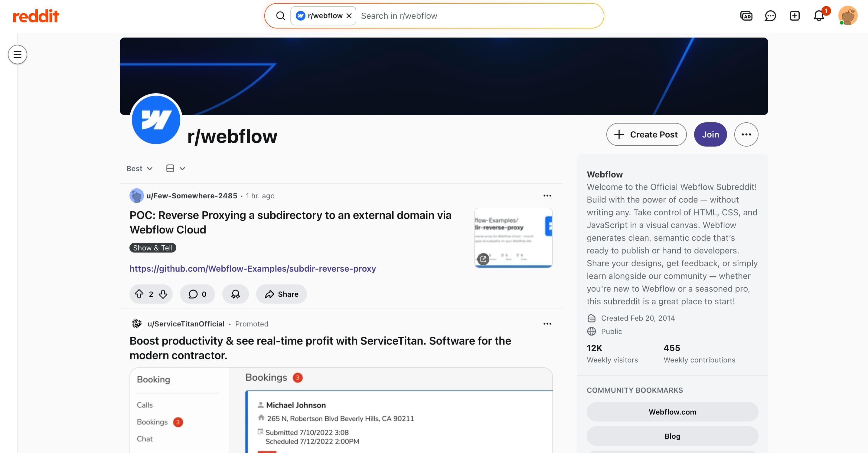Downvote the Reverse Proxying post

click(163, 294)
